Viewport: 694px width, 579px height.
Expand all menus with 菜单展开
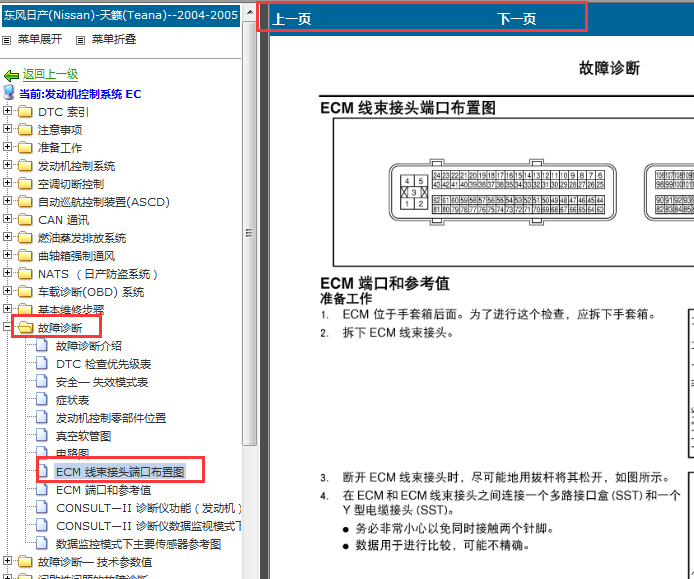point(40,39)
